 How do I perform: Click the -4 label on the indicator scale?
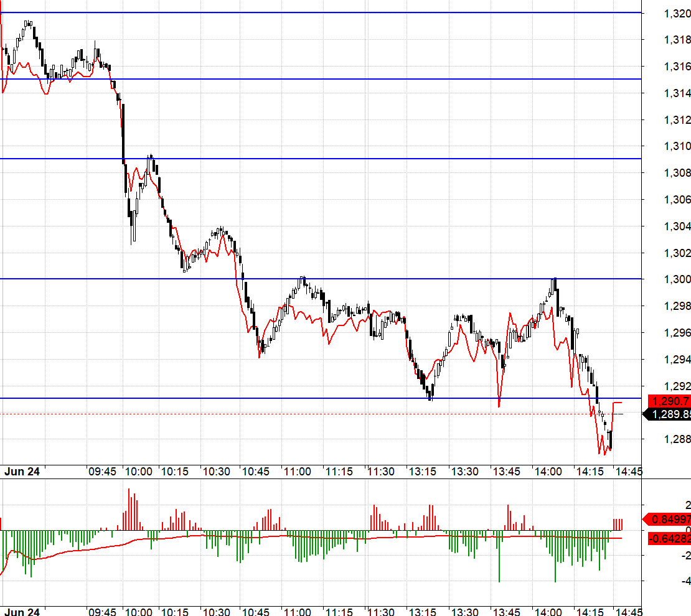pos(687,581)
